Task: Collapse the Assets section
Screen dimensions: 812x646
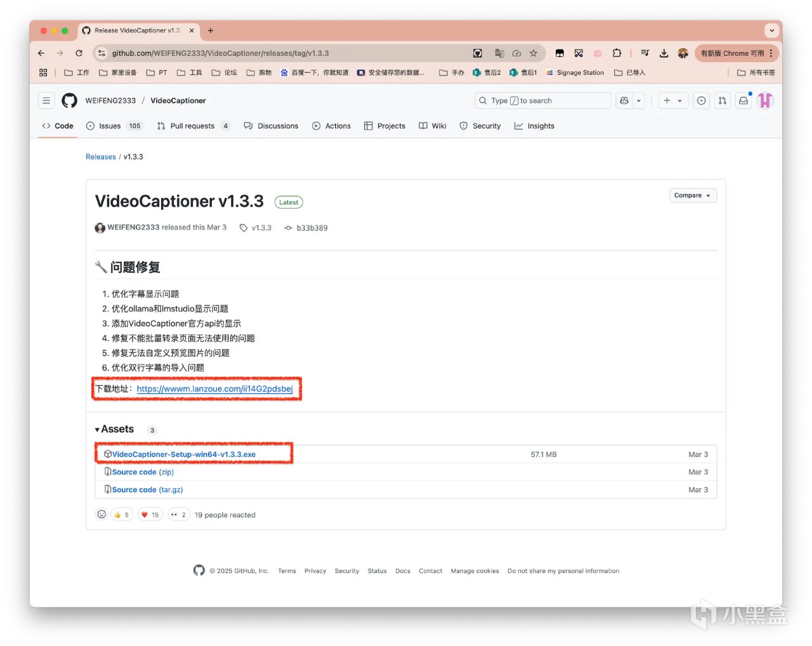Action: coord(114,429)
